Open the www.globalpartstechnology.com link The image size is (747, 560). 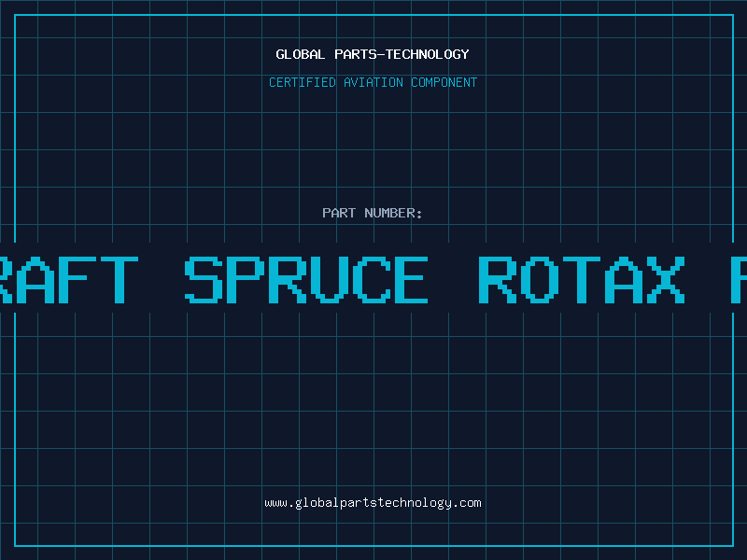point(373,503)
